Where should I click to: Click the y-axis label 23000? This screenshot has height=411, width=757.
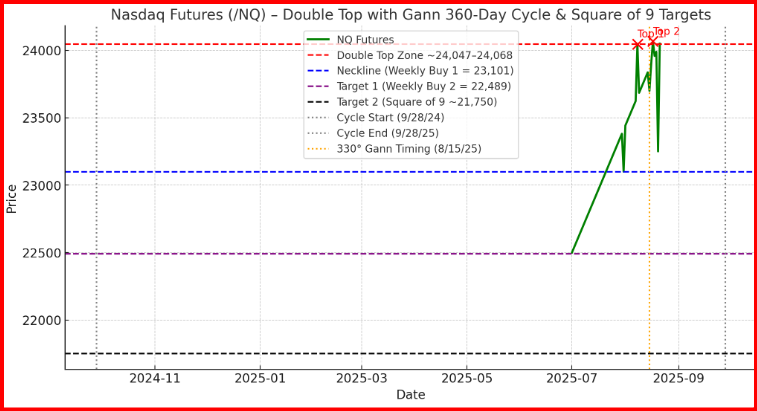tap(41, 185)
